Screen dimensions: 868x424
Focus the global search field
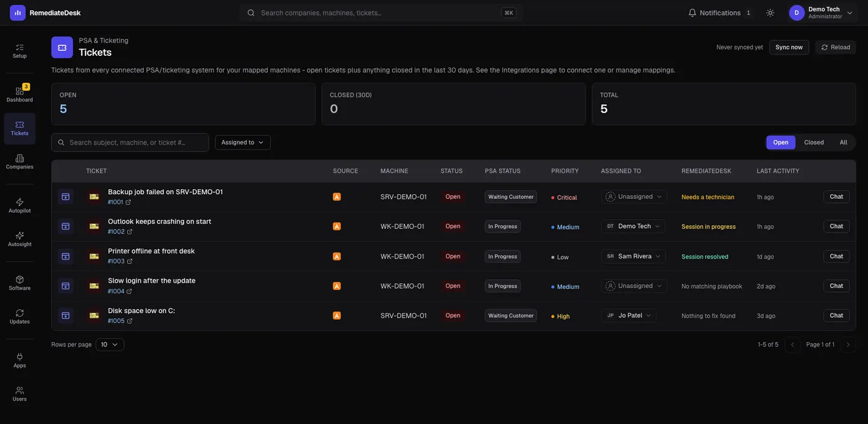click(381, 12)
